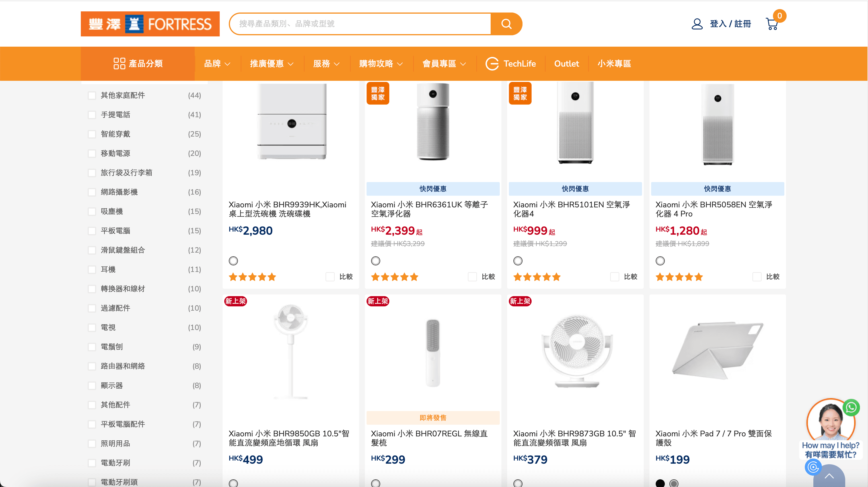Click the scroll-to-top arrow button
Viewport: 868px width, 487px height.
(x=829, y=476)
